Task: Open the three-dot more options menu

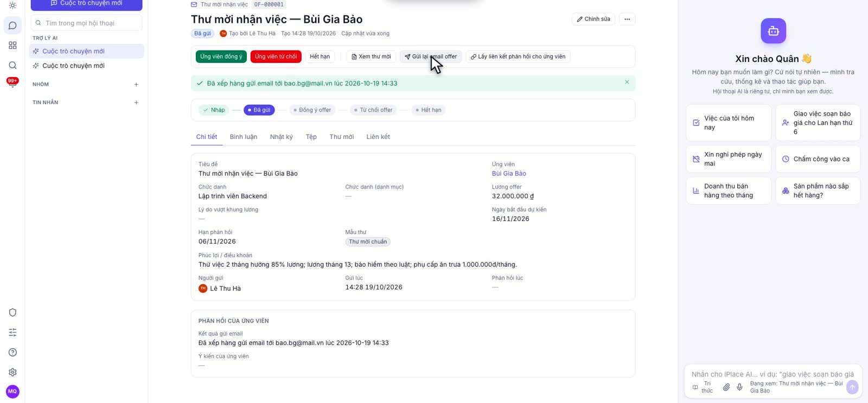Action: (627, 19)
